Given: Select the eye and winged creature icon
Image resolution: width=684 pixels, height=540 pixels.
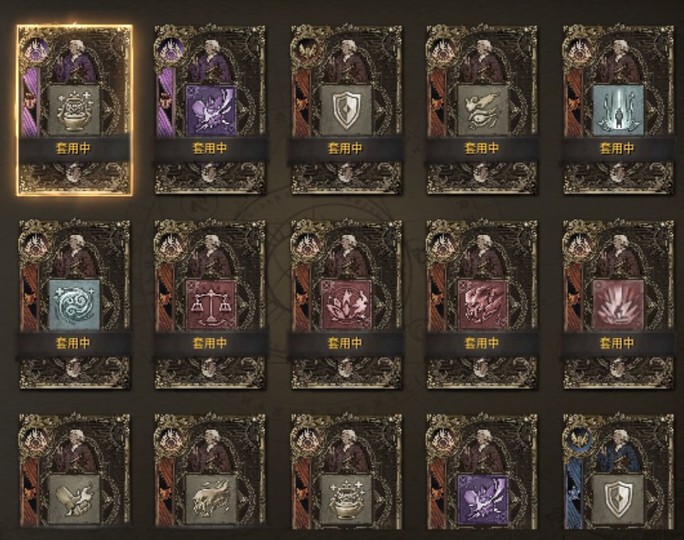Looking at the screenshot, I should coord(482,110).
